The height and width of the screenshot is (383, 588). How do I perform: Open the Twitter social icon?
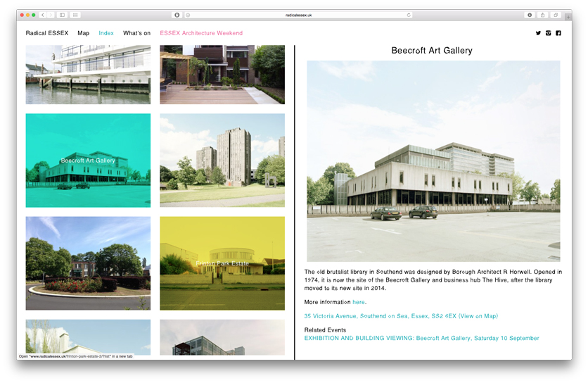tap(538, 33)
